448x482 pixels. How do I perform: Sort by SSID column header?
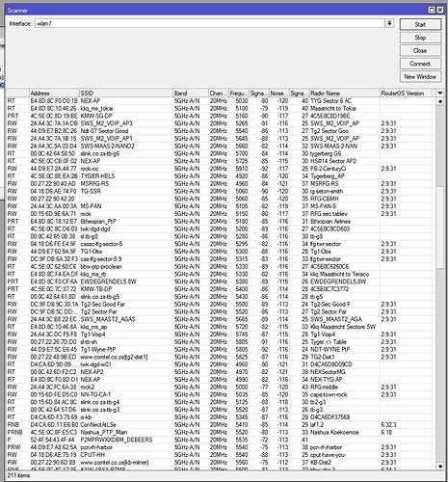click(x=126, y=94)
